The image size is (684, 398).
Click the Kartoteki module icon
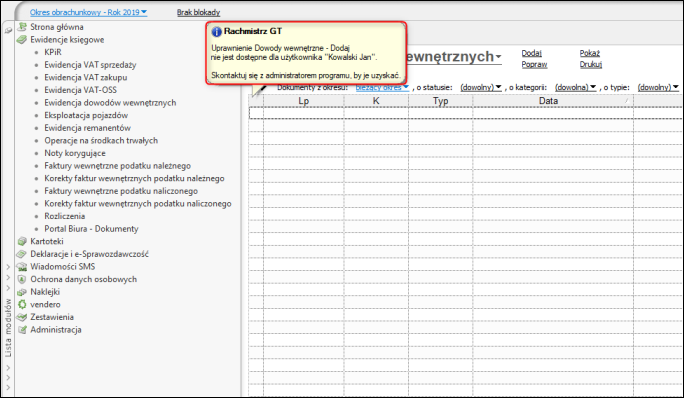click(x=22, y=241)
